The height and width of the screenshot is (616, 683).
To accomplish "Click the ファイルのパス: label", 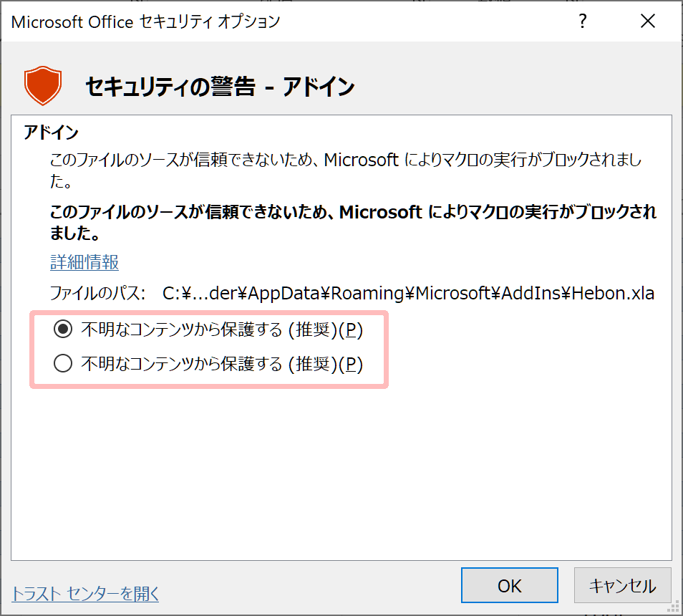I will point(97,293).
